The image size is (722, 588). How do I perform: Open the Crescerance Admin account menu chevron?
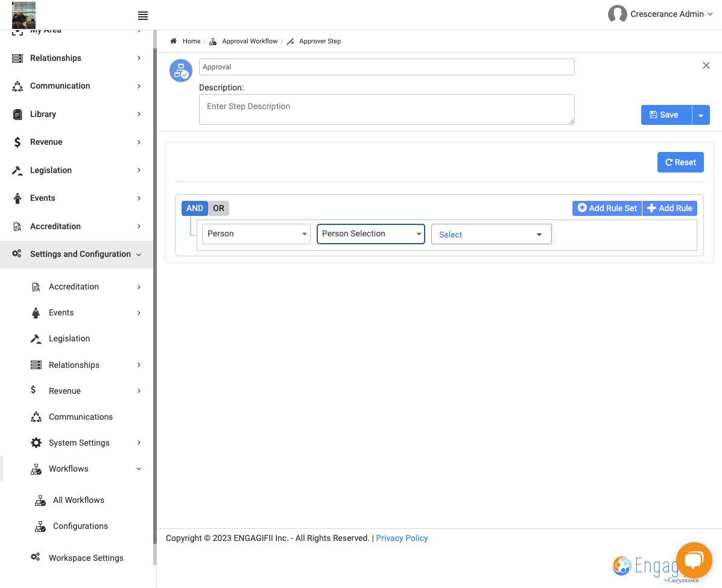tap(710, 14)
